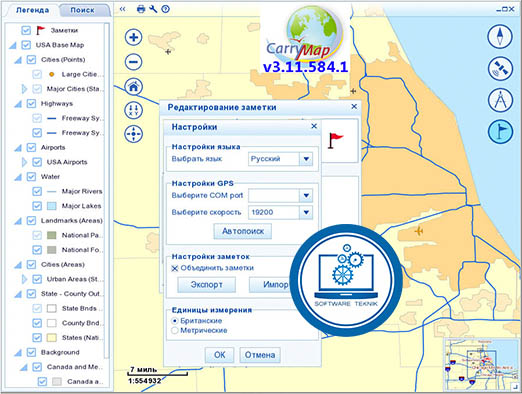Image resolution: width=522 pixels, height=394 pixels.
Task: Activate the GPS satellite tool
Action: [x=500, y=68]
